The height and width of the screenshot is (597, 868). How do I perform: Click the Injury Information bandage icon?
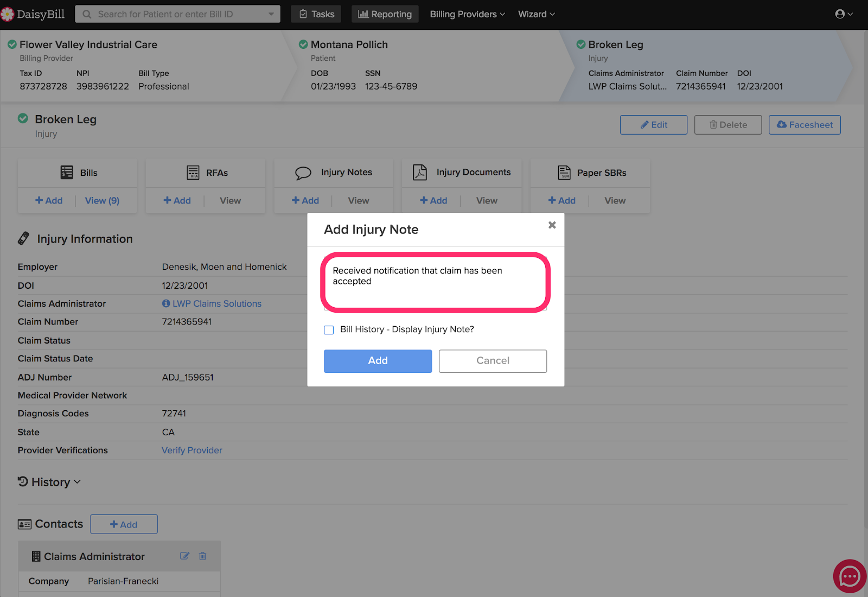[x=23, y=239]
